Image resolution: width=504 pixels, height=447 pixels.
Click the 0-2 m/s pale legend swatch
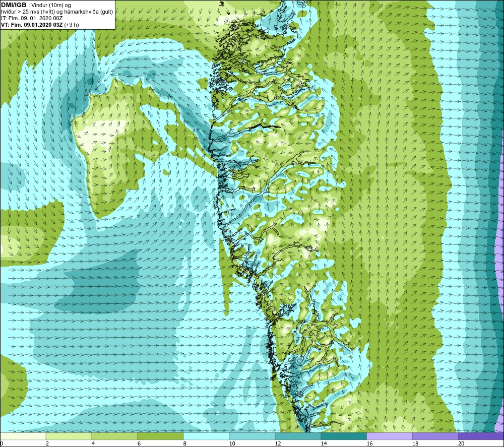tap(23, 436)
